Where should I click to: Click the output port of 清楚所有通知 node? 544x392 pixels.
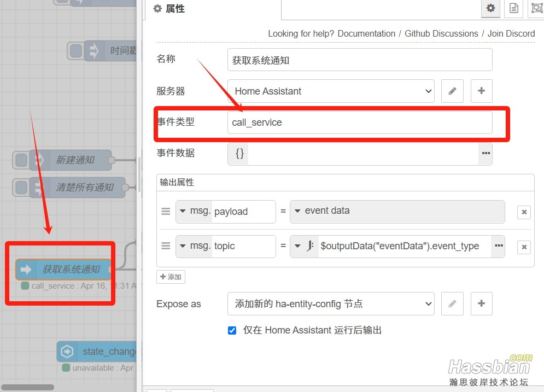pyautogui.click(x=125, y=188)
